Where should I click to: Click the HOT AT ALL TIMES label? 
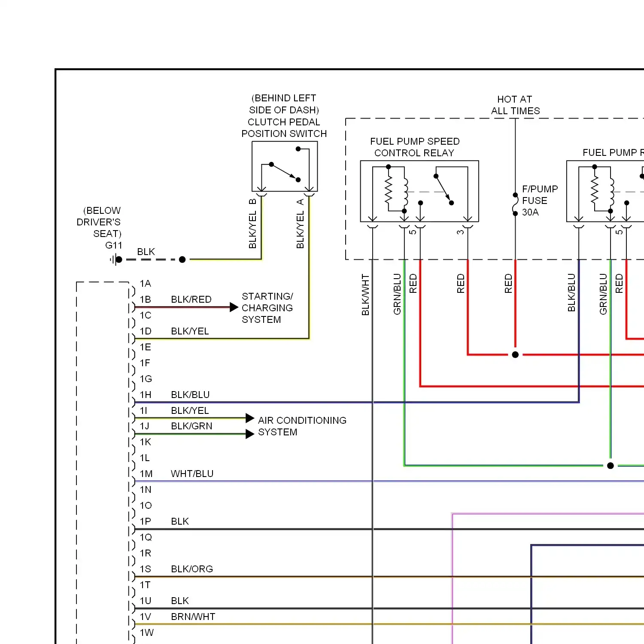(x=515, y=105)
